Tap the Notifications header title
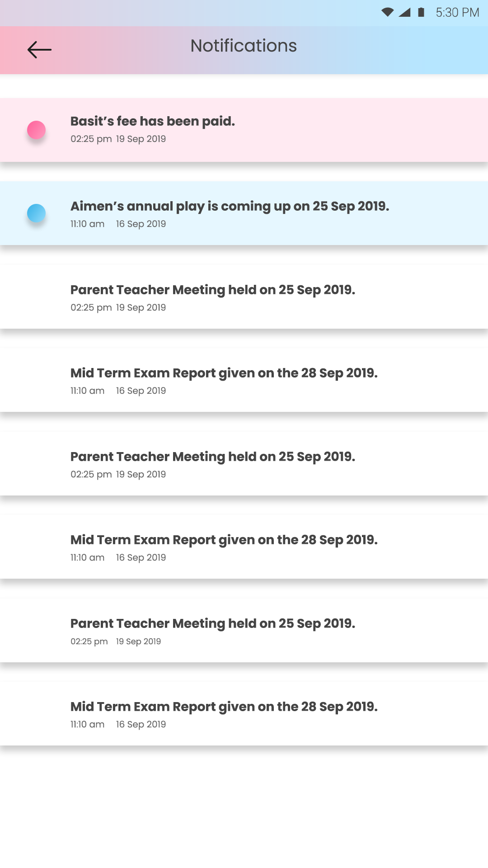This screenshot has width=488, height=868. click(244, 46)
